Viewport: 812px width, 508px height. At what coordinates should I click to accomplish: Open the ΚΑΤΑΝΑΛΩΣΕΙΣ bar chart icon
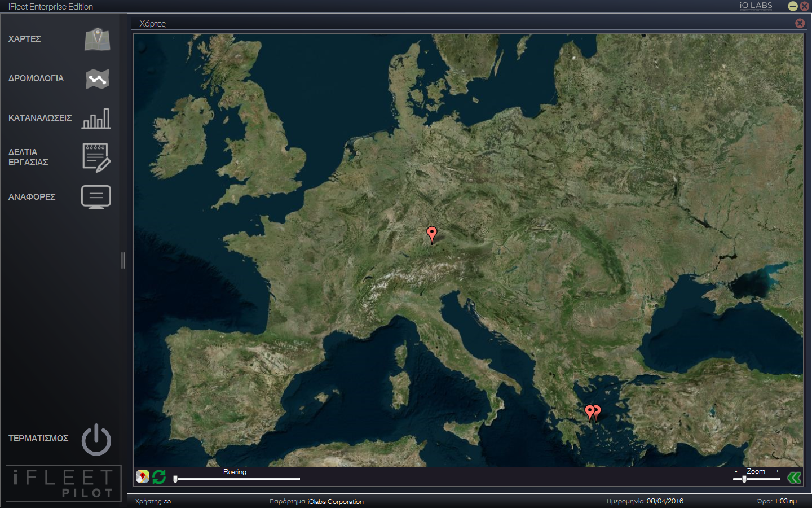tap(96, 119)
